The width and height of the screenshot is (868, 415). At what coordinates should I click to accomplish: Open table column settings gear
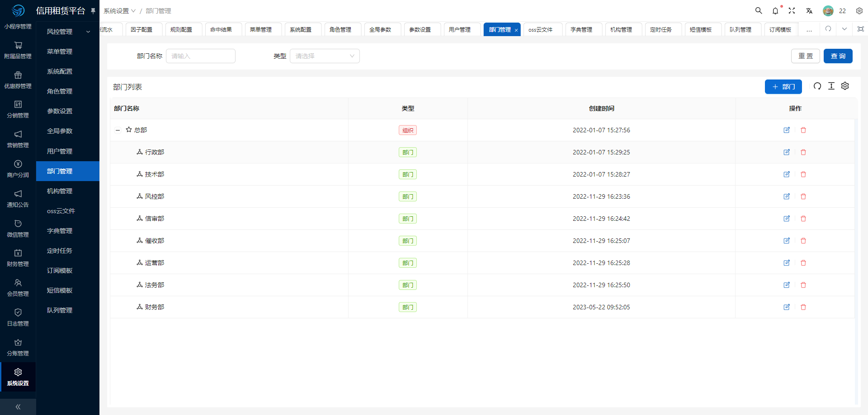click(x=845, y=86)
